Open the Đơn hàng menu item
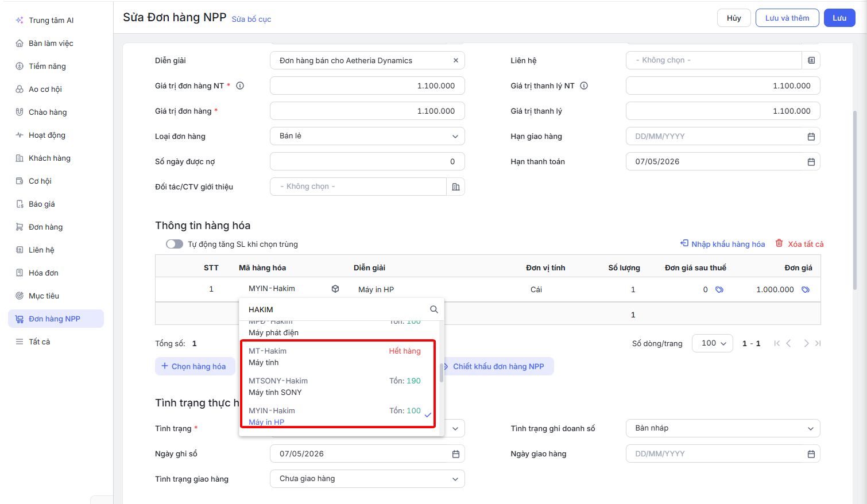 [56, 227]
